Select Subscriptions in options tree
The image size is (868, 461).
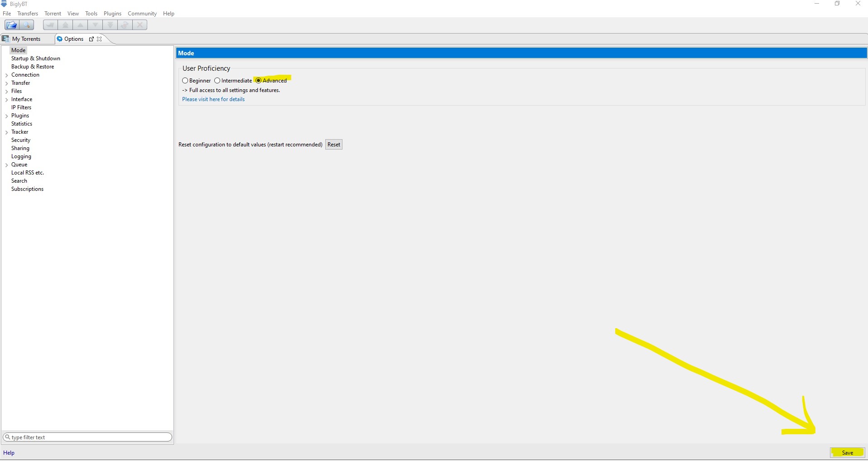[27, 189]
